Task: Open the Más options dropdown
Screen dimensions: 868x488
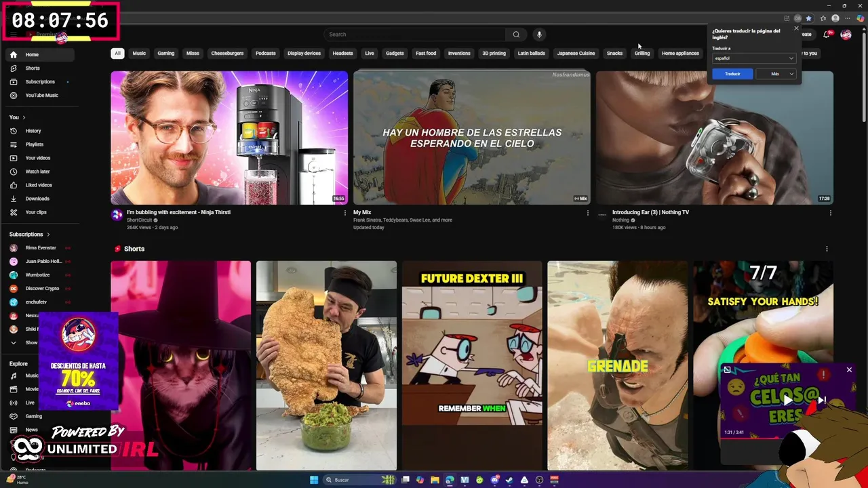Action: click(x=775, y=74)
